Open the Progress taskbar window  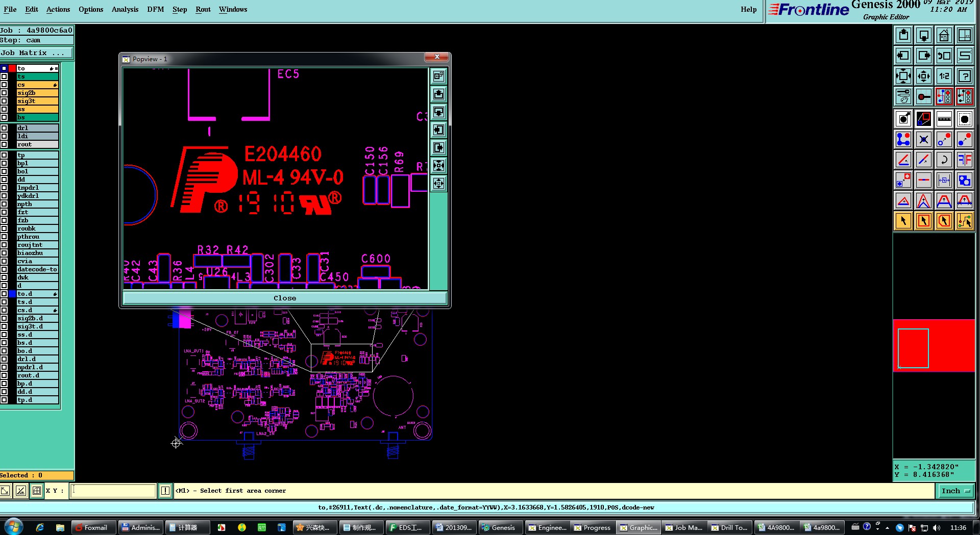tap(593, 527)
